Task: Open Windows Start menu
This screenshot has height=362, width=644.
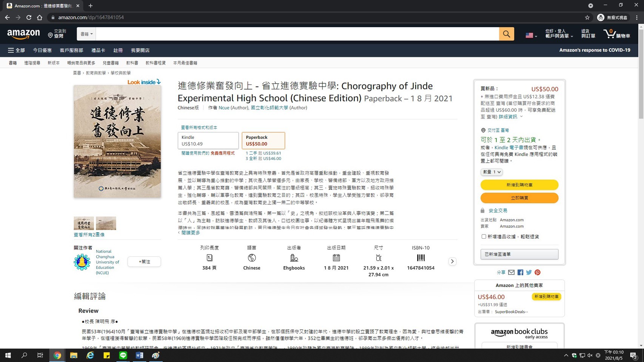Action: [x=8, y=355]
